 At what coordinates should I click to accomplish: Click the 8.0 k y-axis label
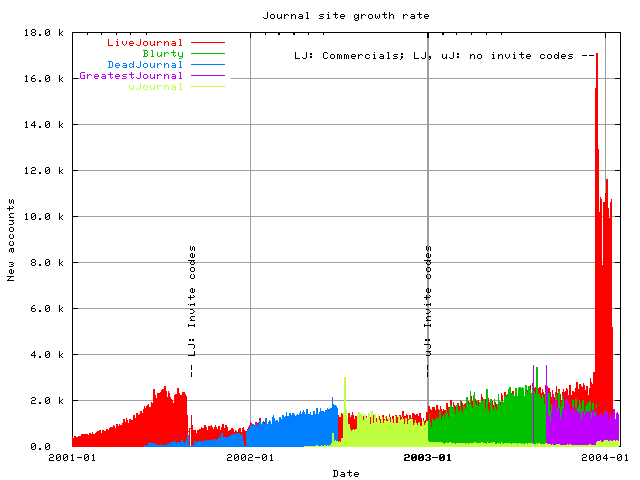[x=47, y=262]
